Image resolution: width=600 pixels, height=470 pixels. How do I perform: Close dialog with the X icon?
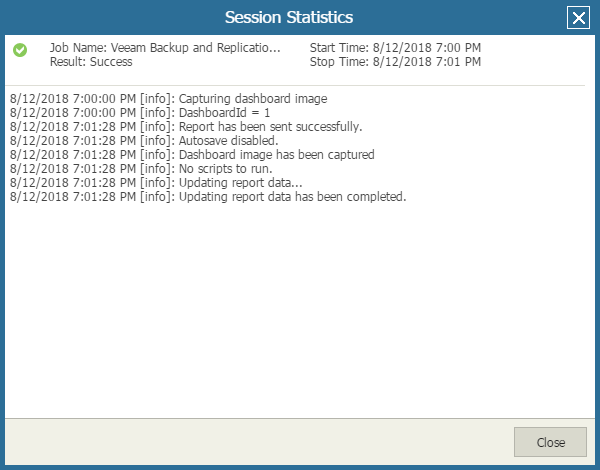578,18
